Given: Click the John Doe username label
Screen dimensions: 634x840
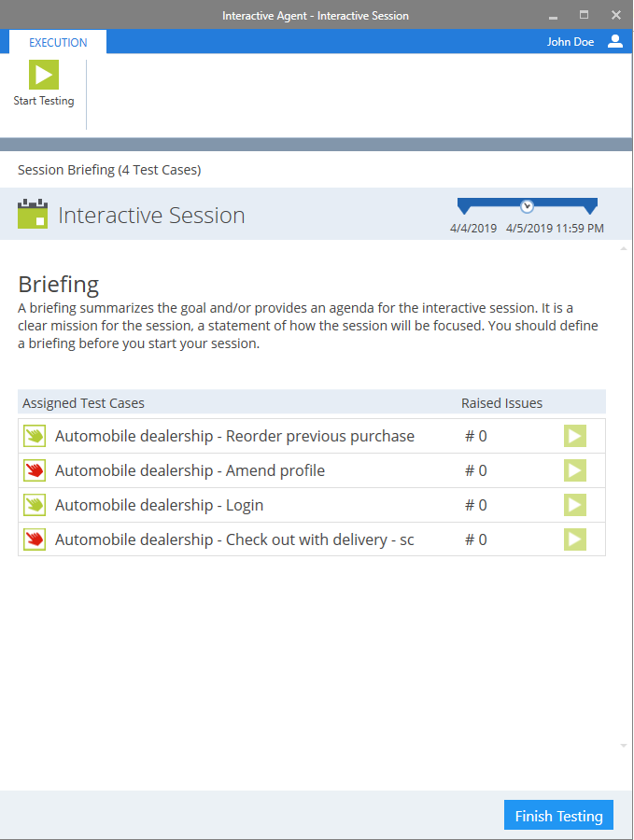Looking at the screenshot, I should pos(570,42).
